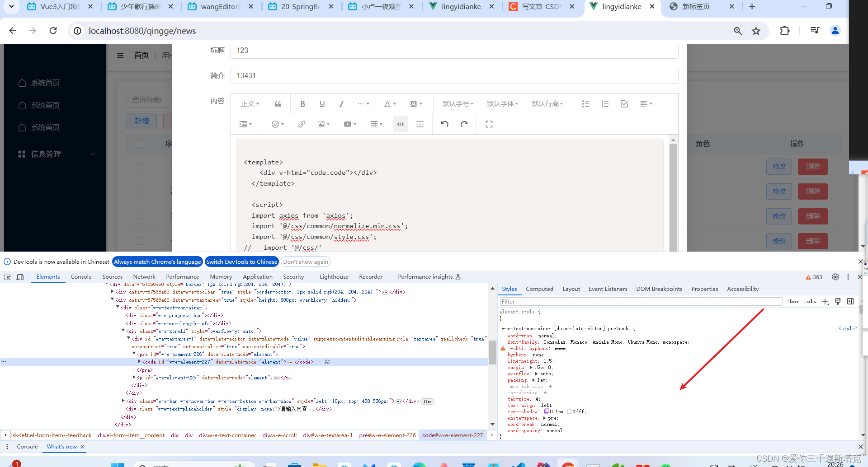Insert a todo checklist from the toolbar

624,104
